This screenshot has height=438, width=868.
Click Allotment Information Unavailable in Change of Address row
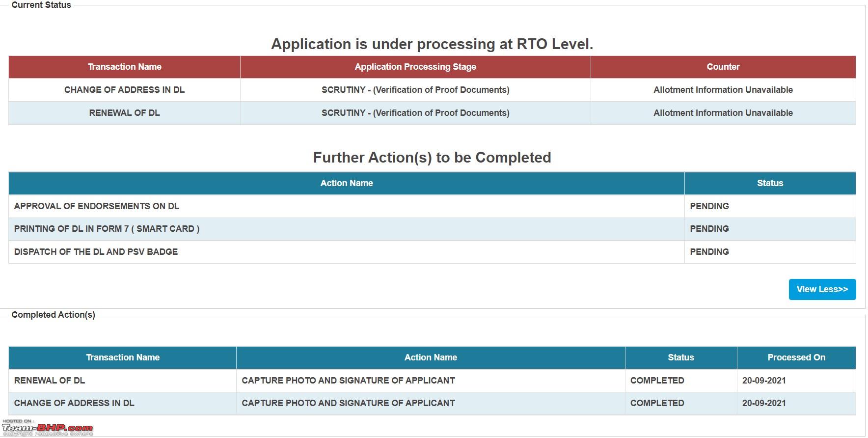coord(723,90)
